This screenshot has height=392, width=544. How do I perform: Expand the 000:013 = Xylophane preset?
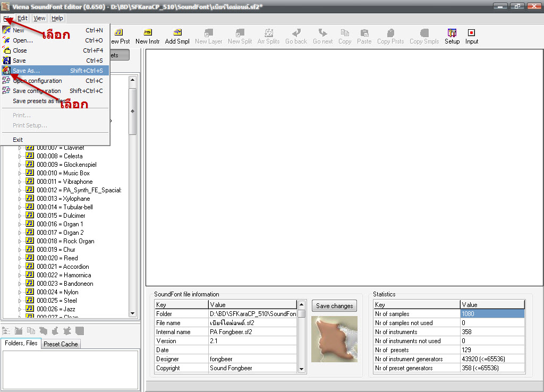[20, 199]
